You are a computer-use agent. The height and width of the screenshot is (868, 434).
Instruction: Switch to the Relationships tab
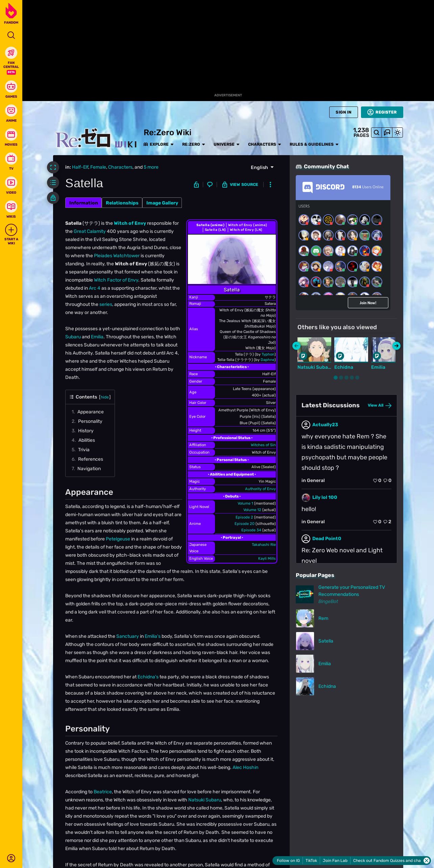point(122,203)
